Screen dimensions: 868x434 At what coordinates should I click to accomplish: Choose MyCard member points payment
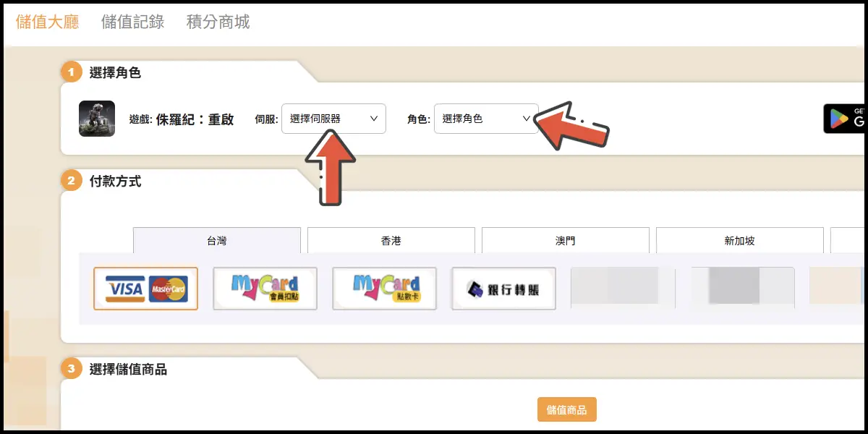click(265, 289)
